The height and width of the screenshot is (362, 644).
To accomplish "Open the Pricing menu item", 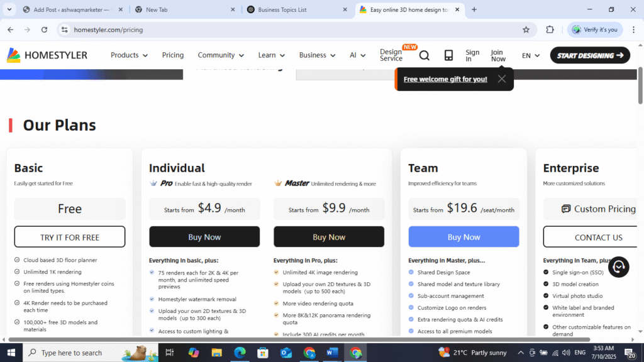I will pos(173,55).
